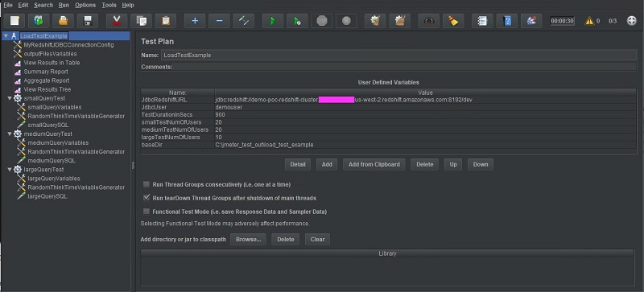The height and width of the screenshot is (292, 644).
Task: Click the warning triangle error counter
Action: 589,21
